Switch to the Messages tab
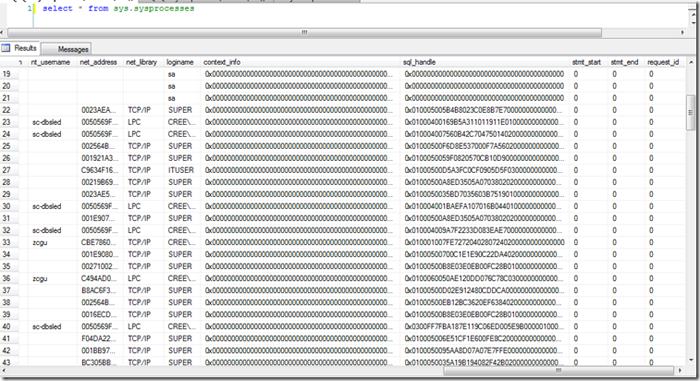The width and height of the screenshot is (700, 381). 67,49
